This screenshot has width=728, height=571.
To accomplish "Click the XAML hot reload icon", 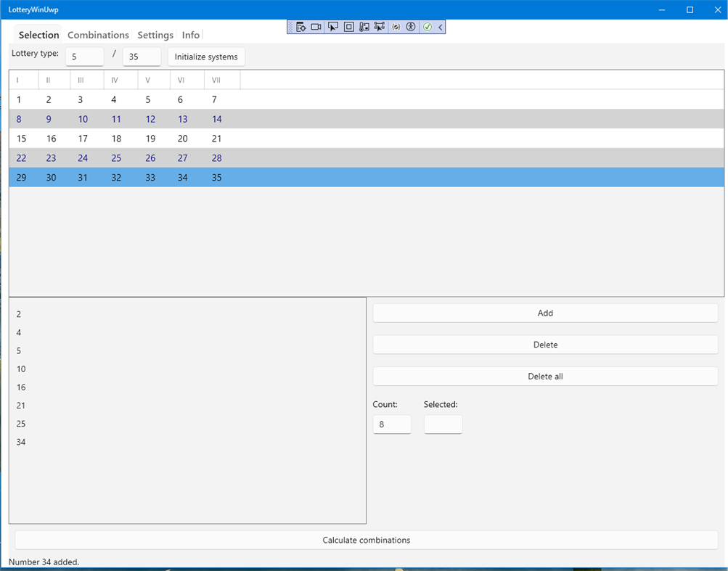I will [x=396, y=27].
